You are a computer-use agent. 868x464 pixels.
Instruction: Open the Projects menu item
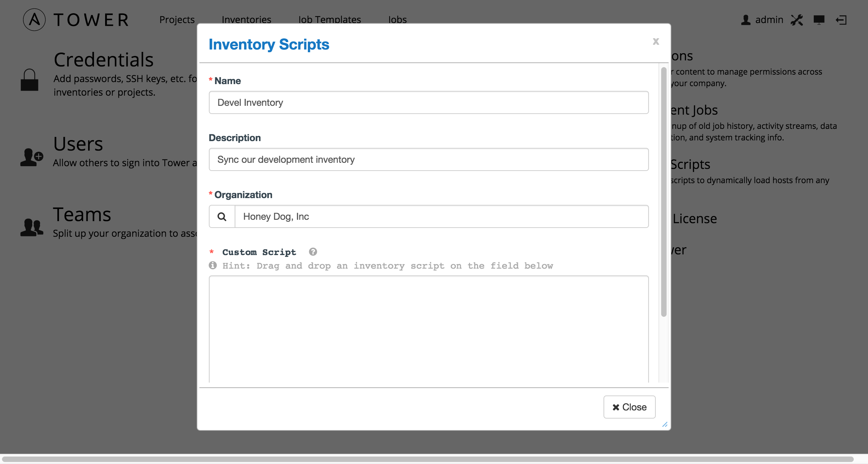pyautogui.click(x=177, y=20)
